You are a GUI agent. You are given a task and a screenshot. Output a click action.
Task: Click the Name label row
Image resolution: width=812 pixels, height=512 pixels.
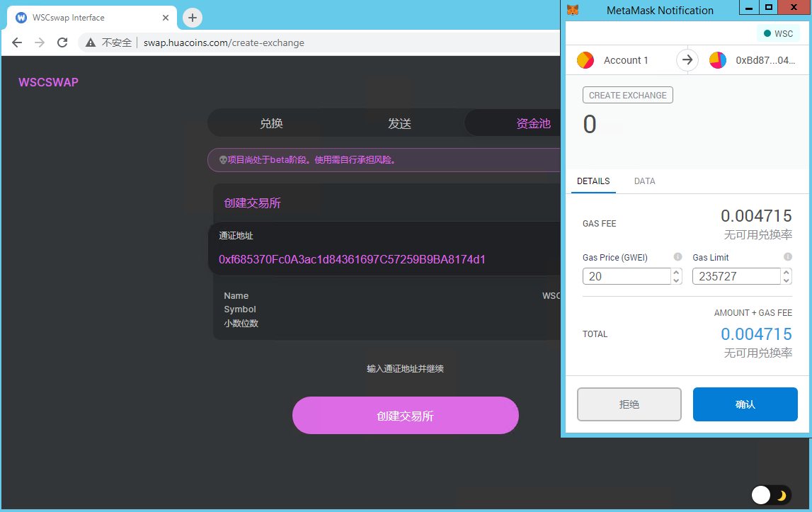pos(236,295)
